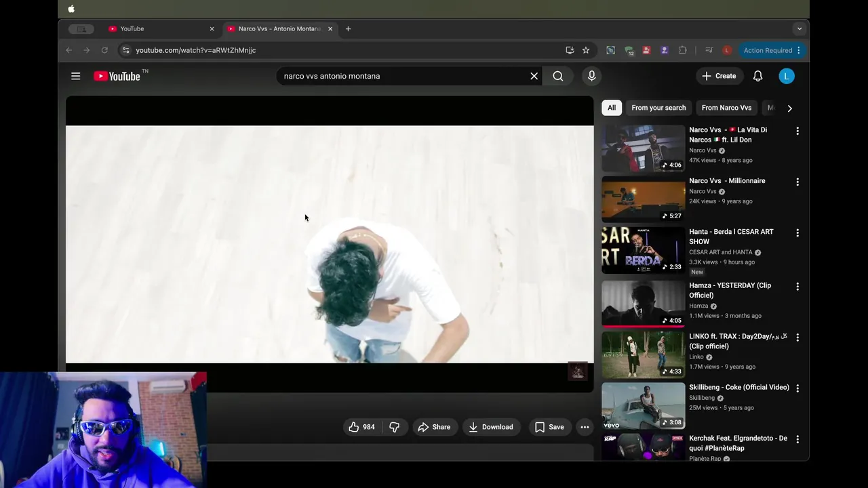This screenshot has width=868, height=488.
Task: Open options for La Vita Di Narcos video
Action: [797, 131]
